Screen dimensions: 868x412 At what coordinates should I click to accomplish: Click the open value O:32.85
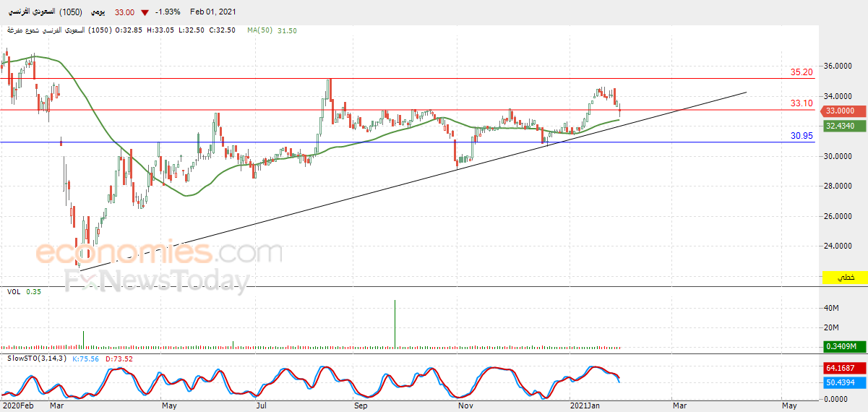pyautogui.click(x=129, y=30)
